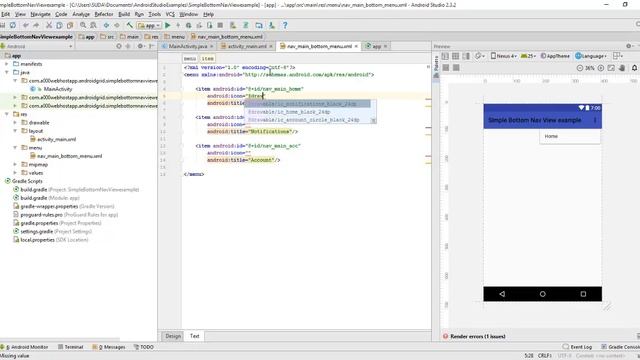Click the Replace icon next to Find
This screenshot has width=640, height=360.
[x=93, y=25]
